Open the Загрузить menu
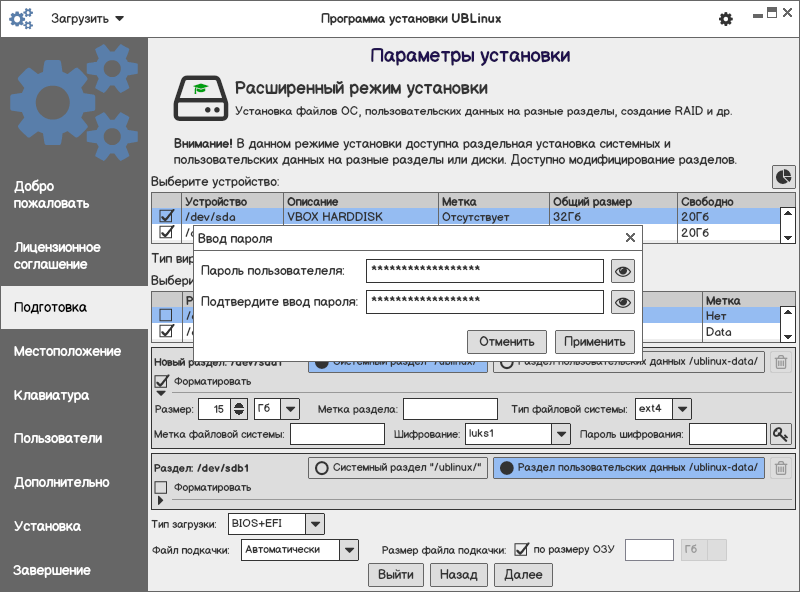Image resolution: width=800 pixels, height=592 pixels. [x=87, y=19]
